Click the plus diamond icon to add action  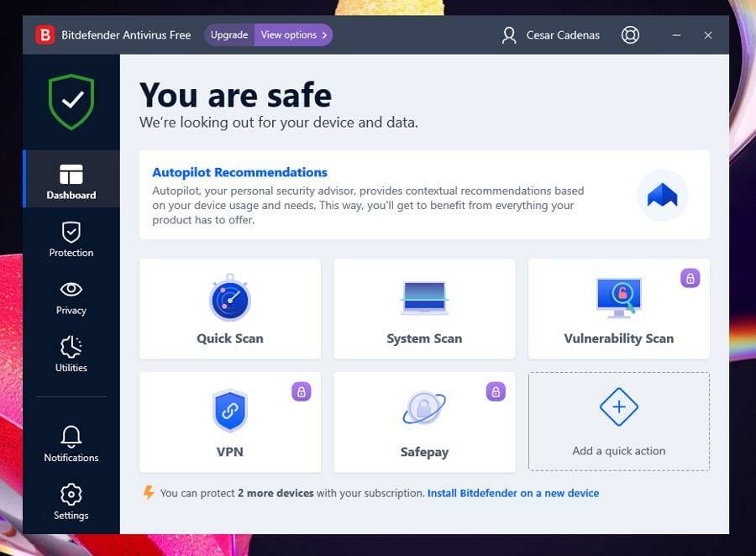(x=619, y=407)
